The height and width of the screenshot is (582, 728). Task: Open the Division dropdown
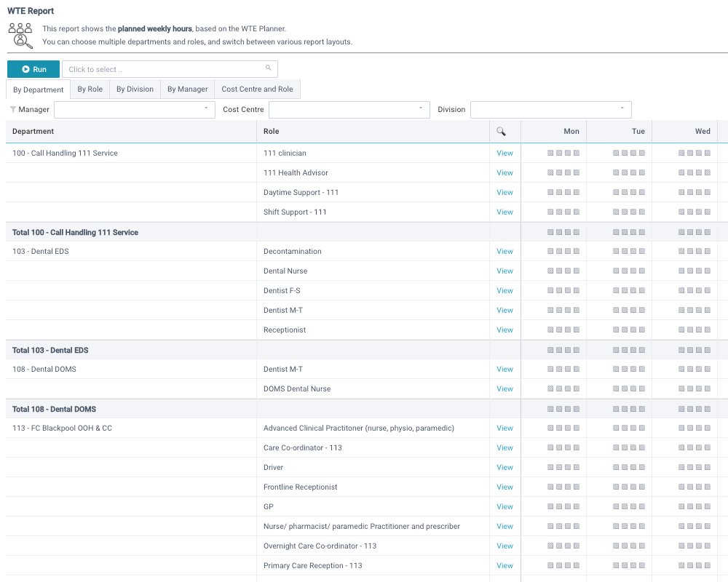[x=550, y=110]
